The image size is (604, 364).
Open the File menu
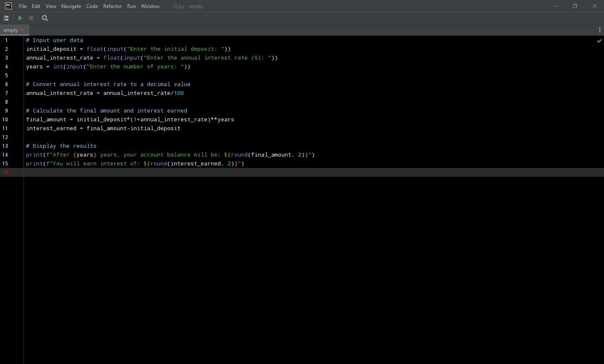[23, 6]
